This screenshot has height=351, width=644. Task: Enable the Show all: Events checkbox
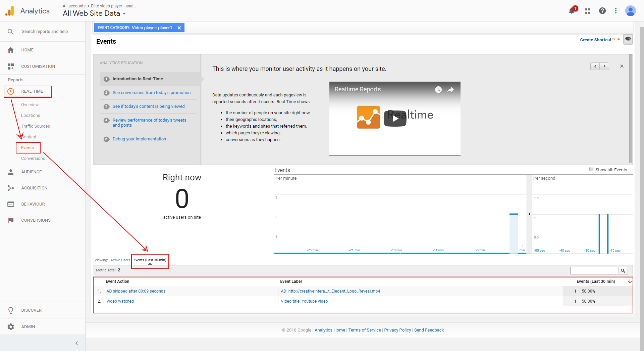591,169
